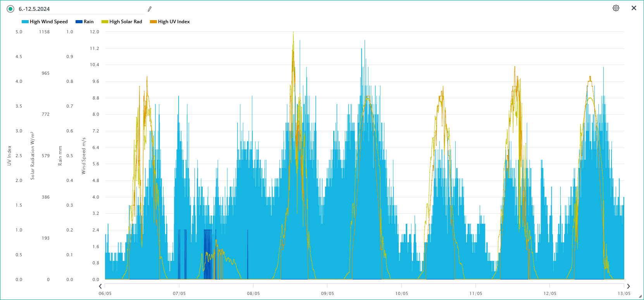Screen dimensions: 644x300
Task: Hide the Rain series via its legend label
Action: (88, 22)
